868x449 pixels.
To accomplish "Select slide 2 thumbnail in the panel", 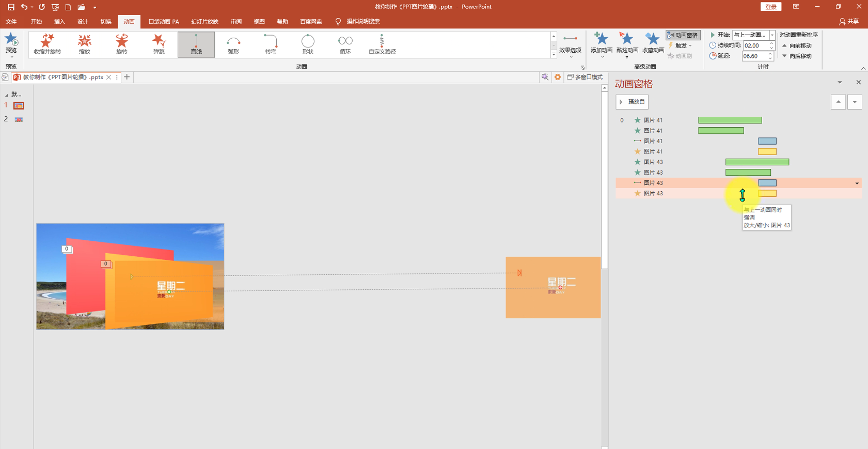I will [x=19, y=119].
